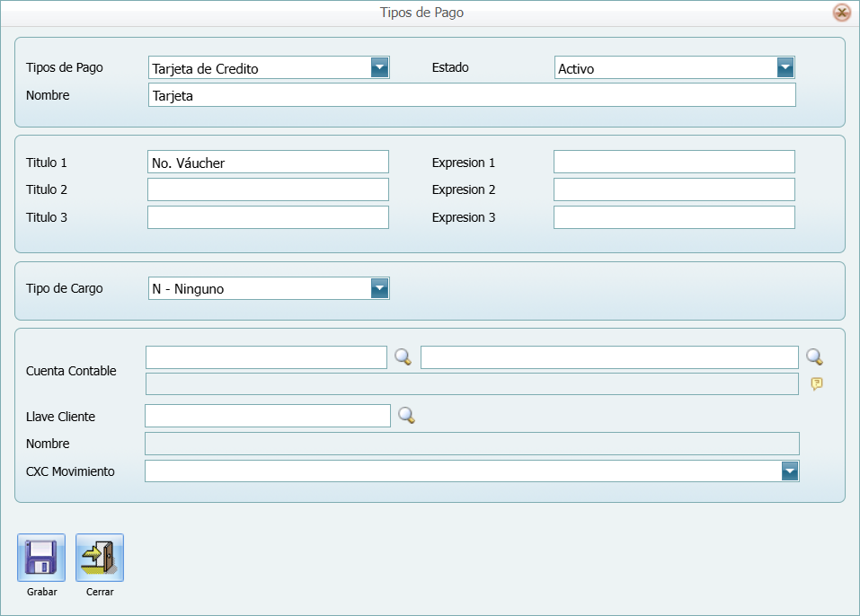Expand the CXC Movimiento dropdown
Viewport: 860px width, 616px height.
point(789,471)
